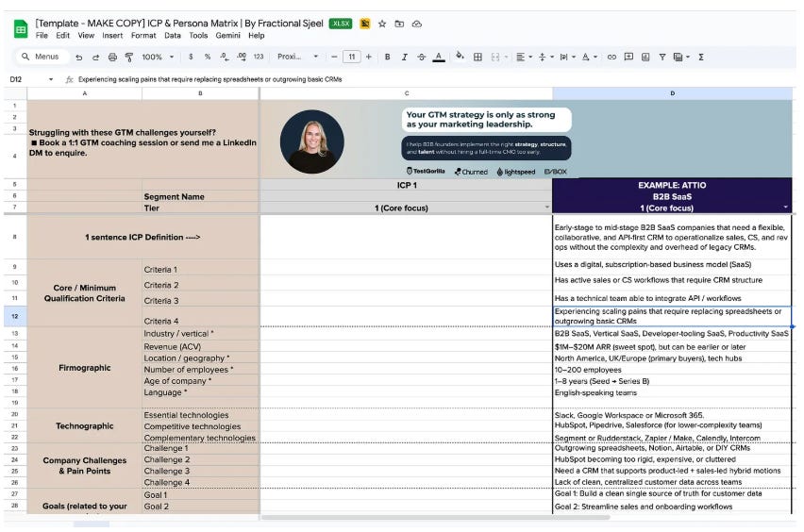This screenshot has height=532, width=804.
Task: Toggle italic formatting
Action: pos(405,57)
